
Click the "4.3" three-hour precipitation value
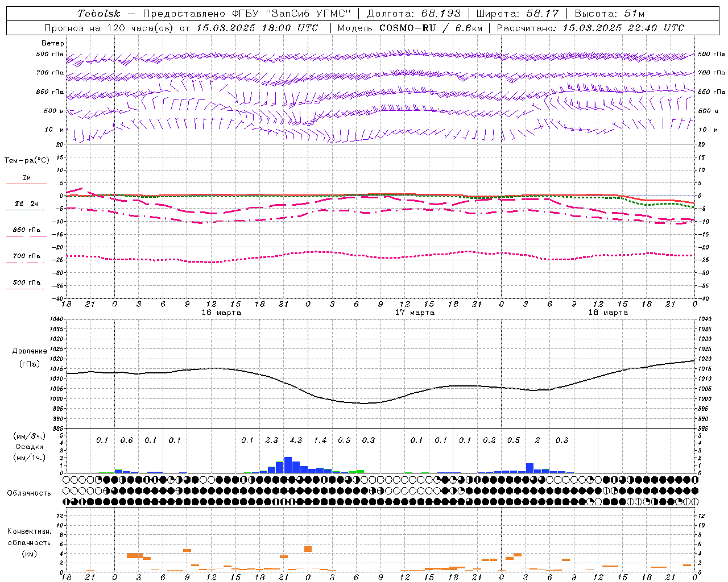[x=296, y=440]
